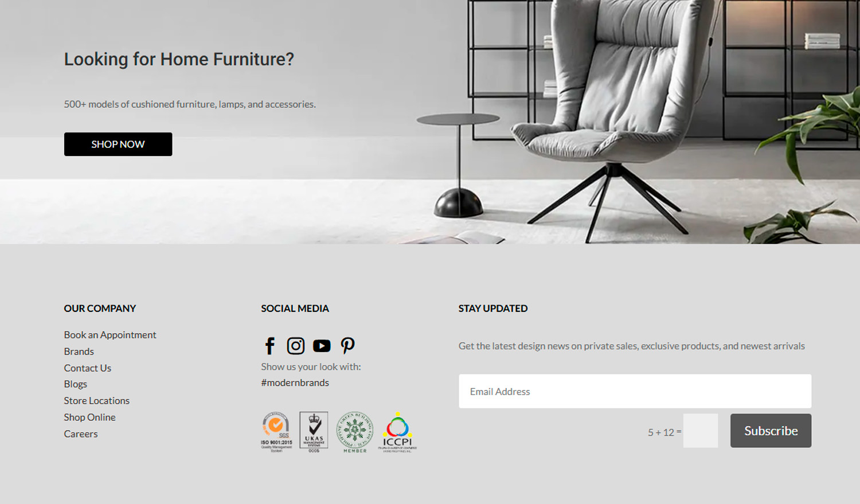Image resolution: width=860 pixels, height=504 pixels.
Task: Click the Subscribe button
Action: click(x=771, y=431)
